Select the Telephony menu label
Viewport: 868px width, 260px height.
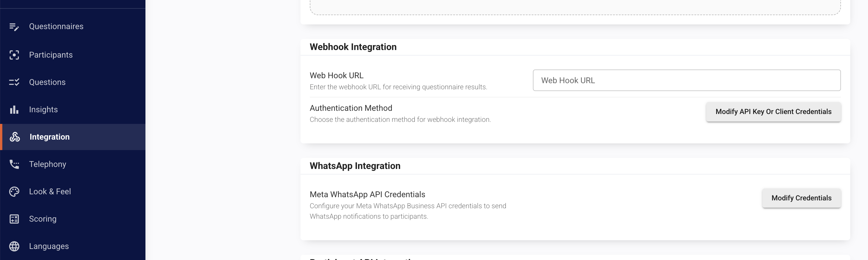[x=47, y=164]
